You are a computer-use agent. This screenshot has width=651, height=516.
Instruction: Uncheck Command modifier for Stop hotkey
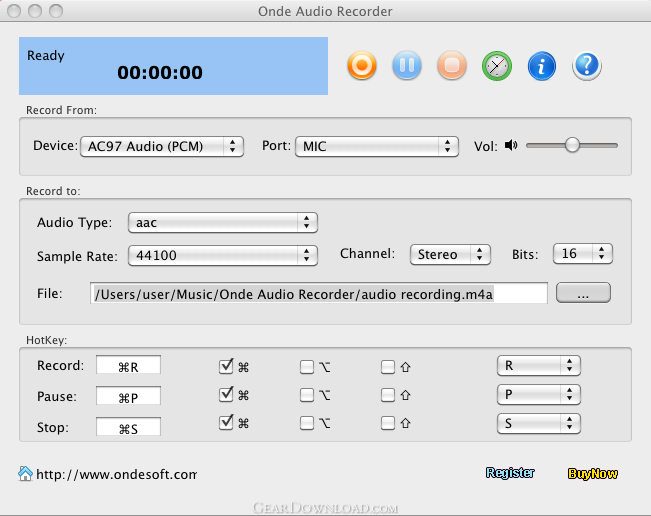point(226,423)
